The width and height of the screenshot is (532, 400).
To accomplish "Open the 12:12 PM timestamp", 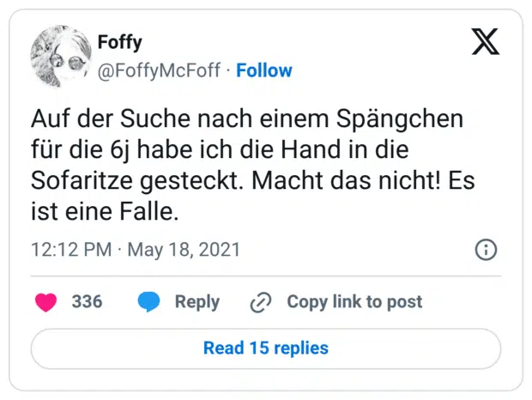I will (70, 251).
